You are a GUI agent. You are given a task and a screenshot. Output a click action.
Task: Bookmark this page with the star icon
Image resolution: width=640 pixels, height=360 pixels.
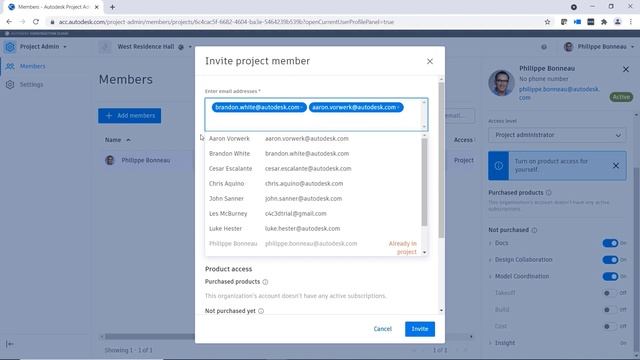coord(547,22)
